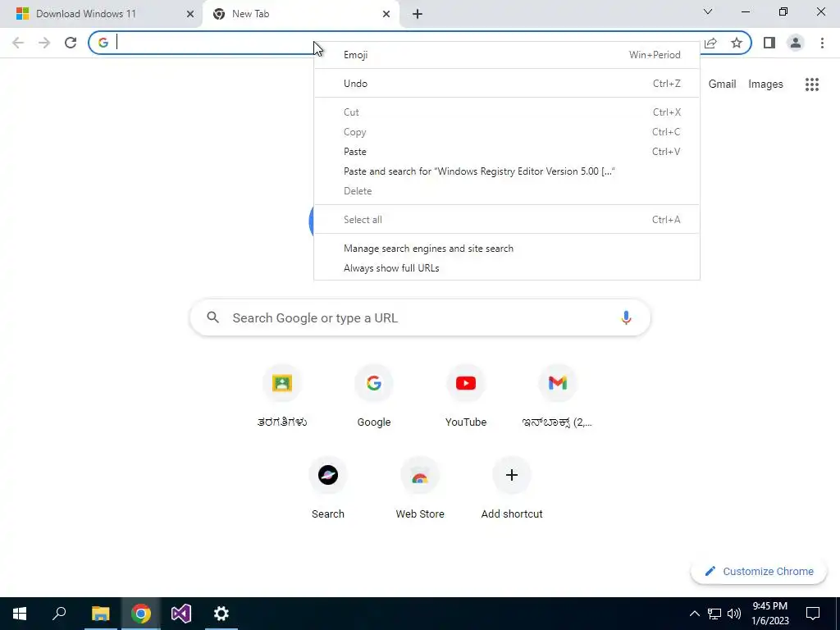Open the Windows Start menu
Image resolution: width=840 pixels, height=630 pixels.
(x=20, y=614)
